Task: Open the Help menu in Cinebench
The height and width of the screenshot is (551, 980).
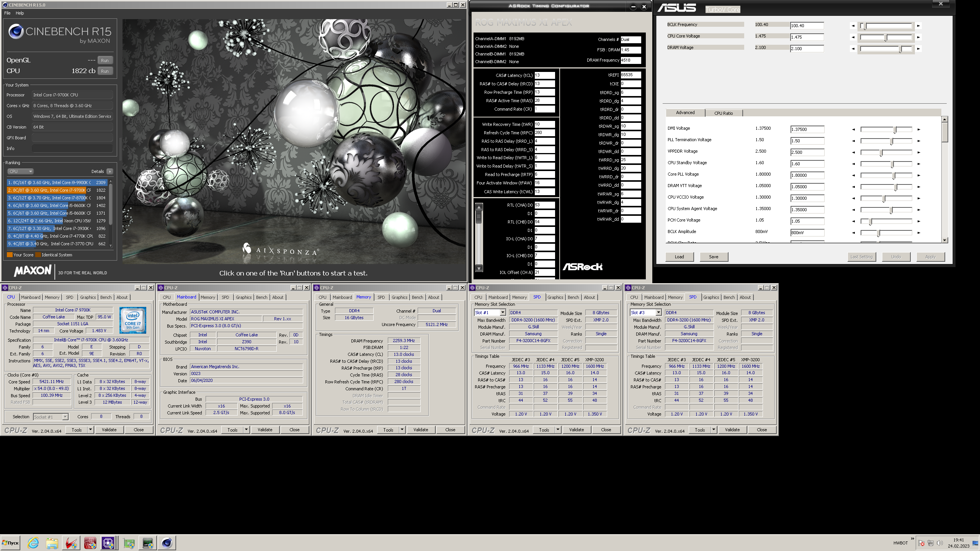Action: (20, 13)
